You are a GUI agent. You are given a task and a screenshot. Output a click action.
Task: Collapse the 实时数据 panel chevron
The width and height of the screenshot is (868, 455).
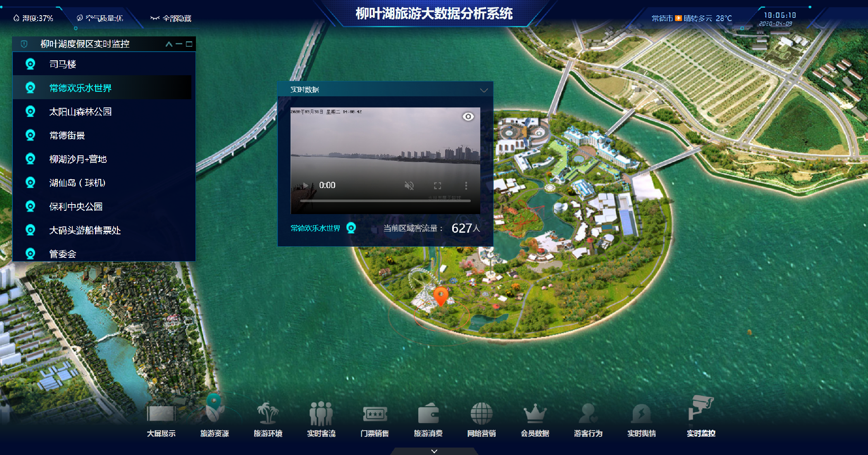click(x=484, y=90)
